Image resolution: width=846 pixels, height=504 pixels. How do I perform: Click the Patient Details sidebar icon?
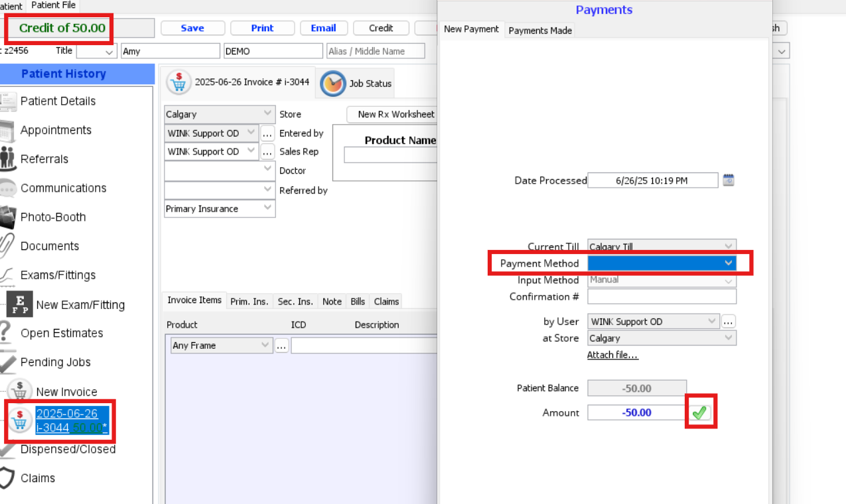pos(8,101)
